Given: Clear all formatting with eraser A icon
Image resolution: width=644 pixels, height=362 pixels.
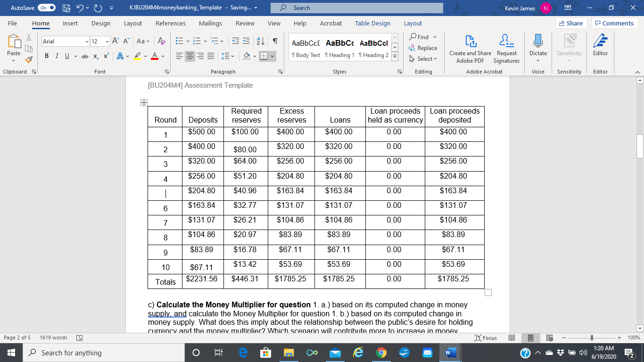Looking at the screenshot, I should click(161, 41).
